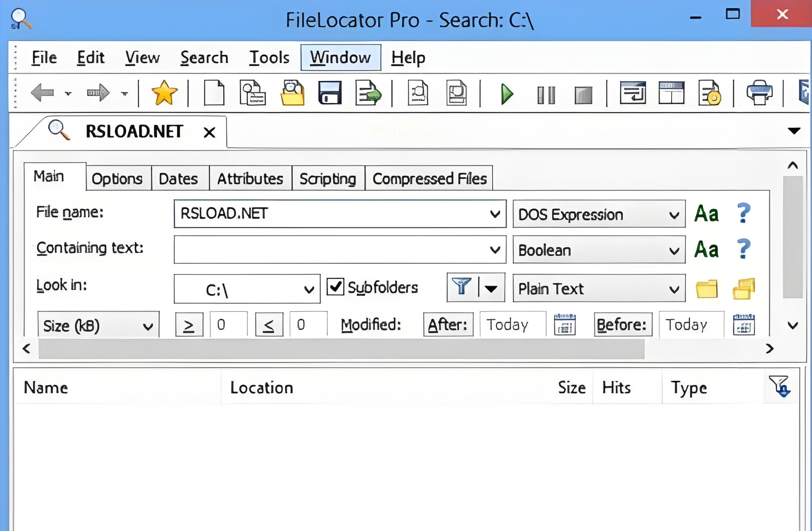Go forward with the right arrow toolbar button

[x=98, y=93]
